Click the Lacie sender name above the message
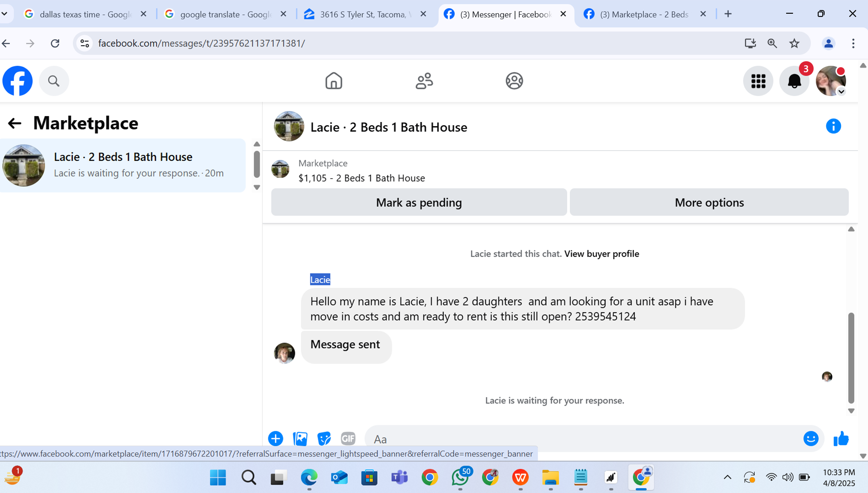868x493 pixels. 320,280
